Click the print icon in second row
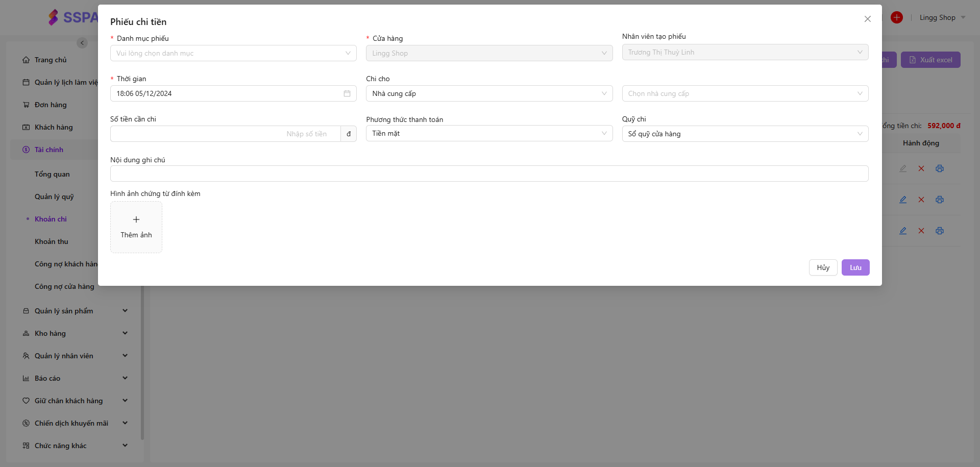Viewport: 980px width, 467px height. pyautogui.click(x=940, y=200)
